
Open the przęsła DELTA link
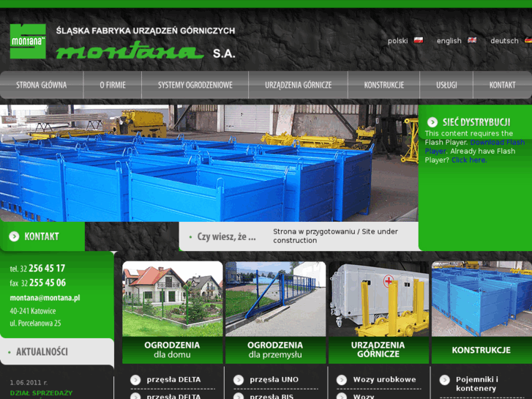click(173, 380)
